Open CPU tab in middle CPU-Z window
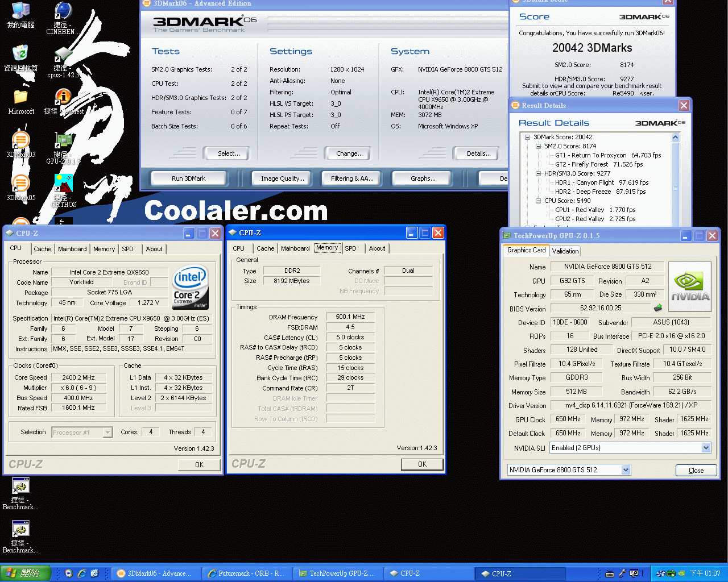The height and width of the screenshot is (582, 728). tap(239, 248)
